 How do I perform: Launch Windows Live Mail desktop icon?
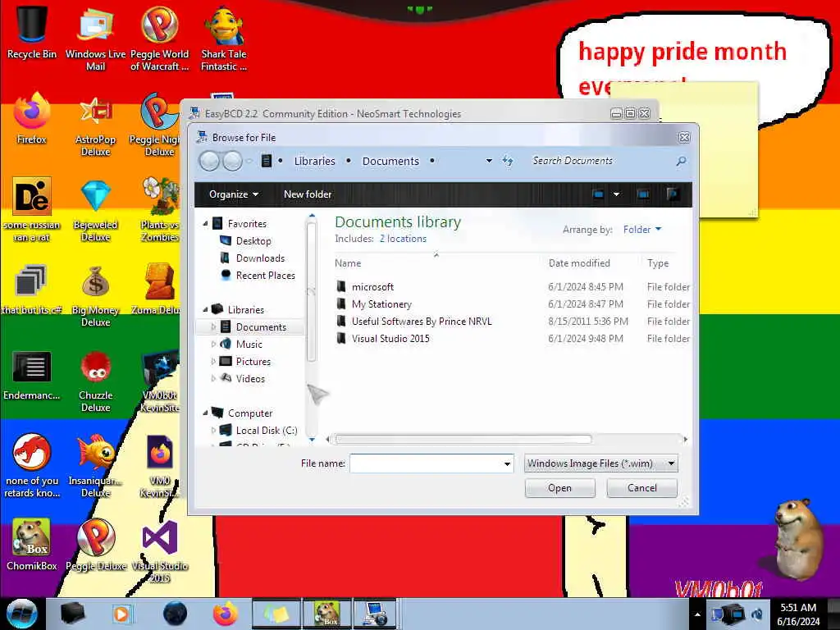coord(95,38)
